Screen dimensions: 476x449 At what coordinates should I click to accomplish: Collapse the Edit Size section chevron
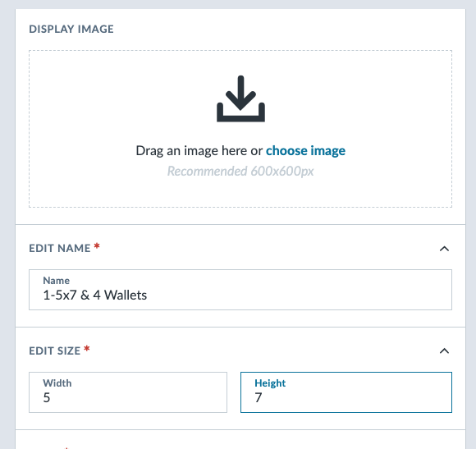[444, 351]
